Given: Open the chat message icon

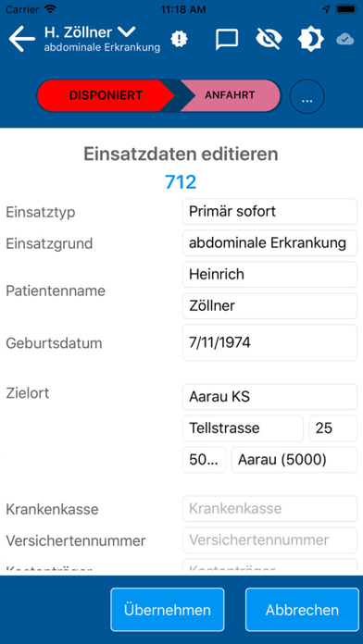Looking at the screenshot, I should (x=227, y=40).
